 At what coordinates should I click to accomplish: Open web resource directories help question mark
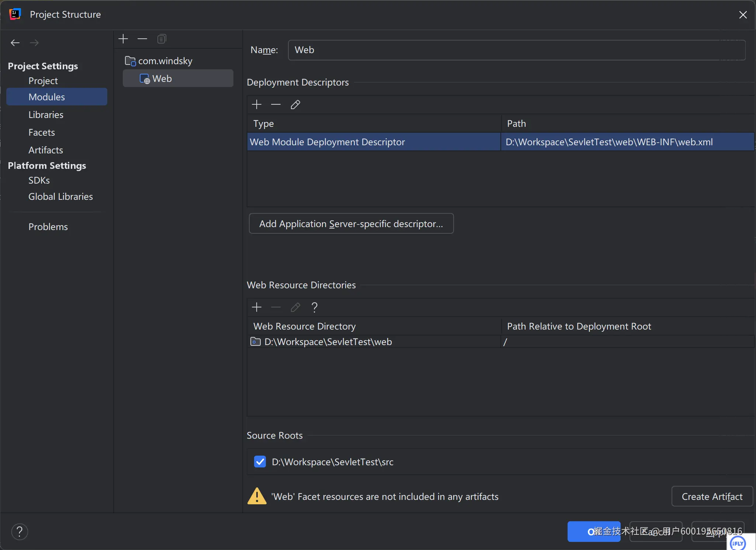pyautogui.click(x=314, y=307)
